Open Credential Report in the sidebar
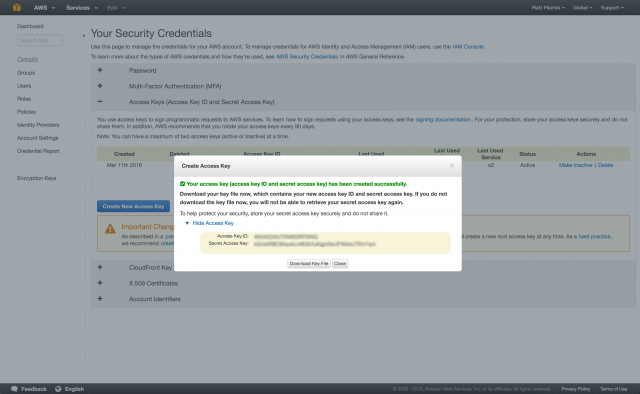Viewport: 640px width, 394px height. [x=38, y=151]
